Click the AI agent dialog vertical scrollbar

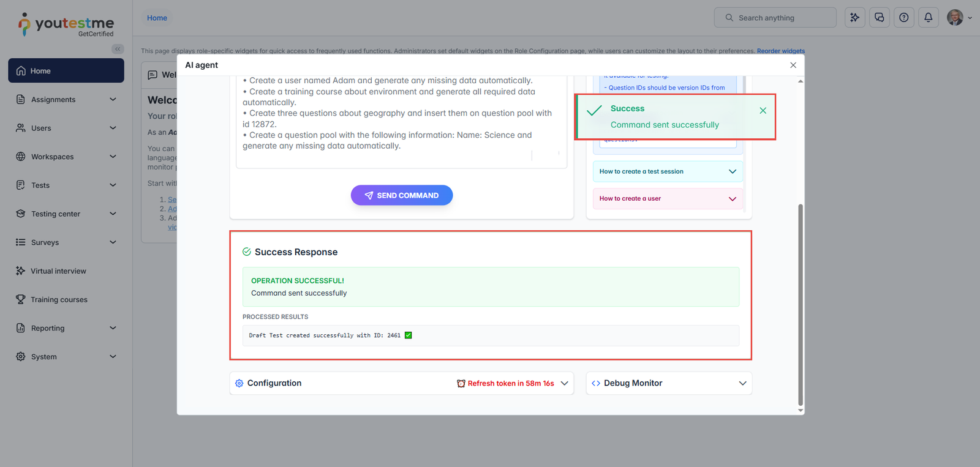click(800, 306)
